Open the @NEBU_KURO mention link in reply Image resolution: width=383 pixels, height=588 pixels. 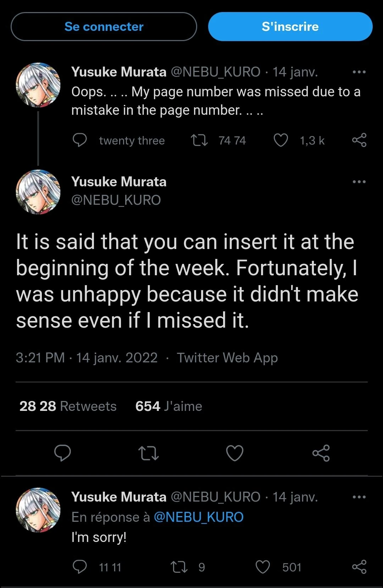pyautogui.click(x=199, y=517)
